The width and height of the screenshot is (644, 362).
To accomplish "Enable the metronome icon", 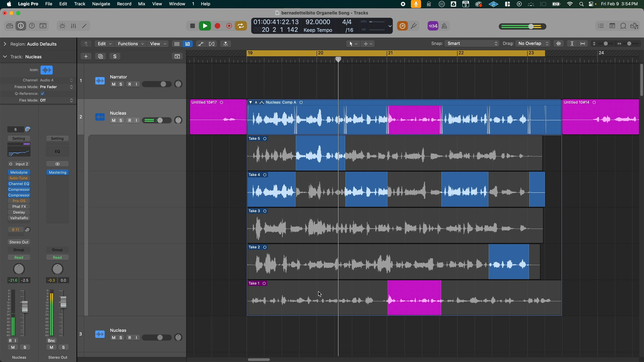I will pos(444,26).
